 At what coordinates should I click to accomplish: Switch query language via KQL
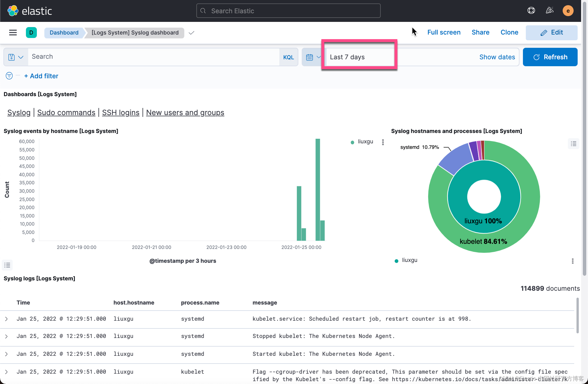[288, 57]
